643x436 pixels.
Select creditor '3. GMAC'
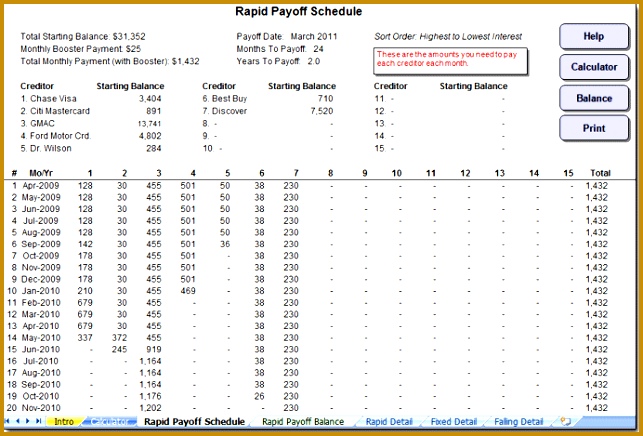point(37,123)
